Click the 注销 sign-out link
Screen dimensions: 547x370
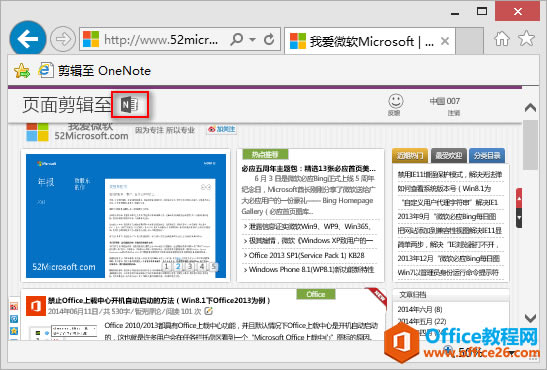pos(454,113)
